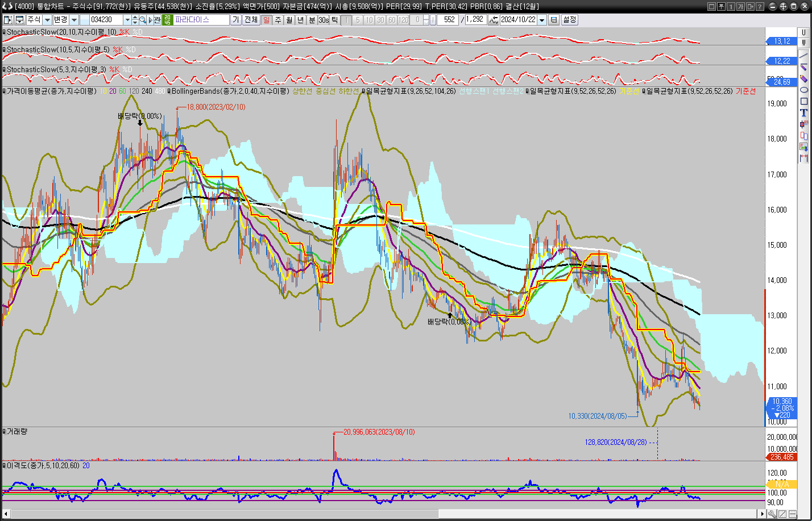The image size is (812, 521).
Task: Open the 주식 type dropdown arrow
Action: [x=47, y=19]
